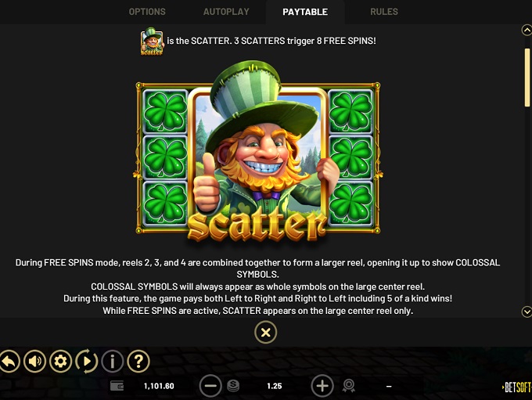Click the wallet balance icon
Screen dimensions: 532x400
117,386
